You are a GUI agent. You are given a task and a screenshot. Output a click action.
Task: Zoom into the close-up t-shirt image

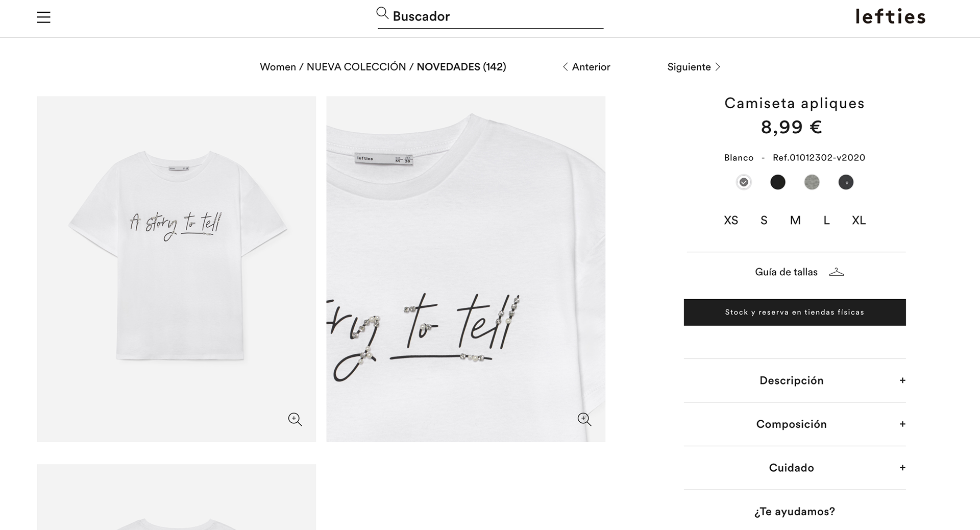pos(584,420)
